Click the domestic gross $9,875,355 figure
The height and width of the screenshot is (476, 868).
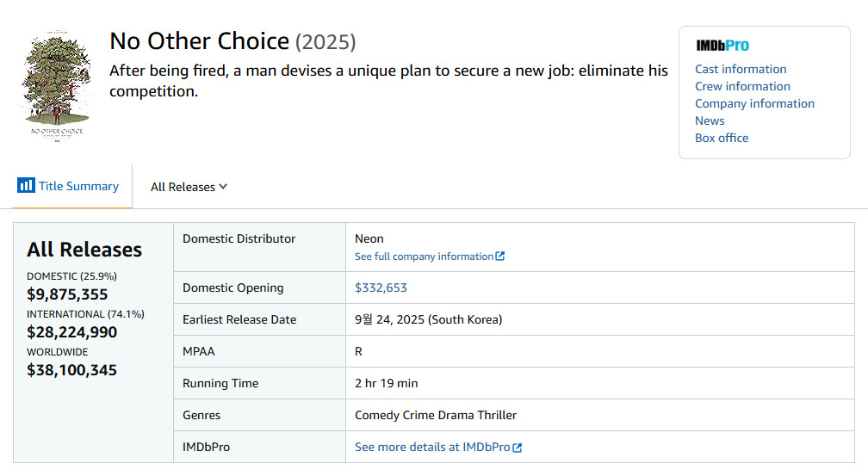click(67, 294)
